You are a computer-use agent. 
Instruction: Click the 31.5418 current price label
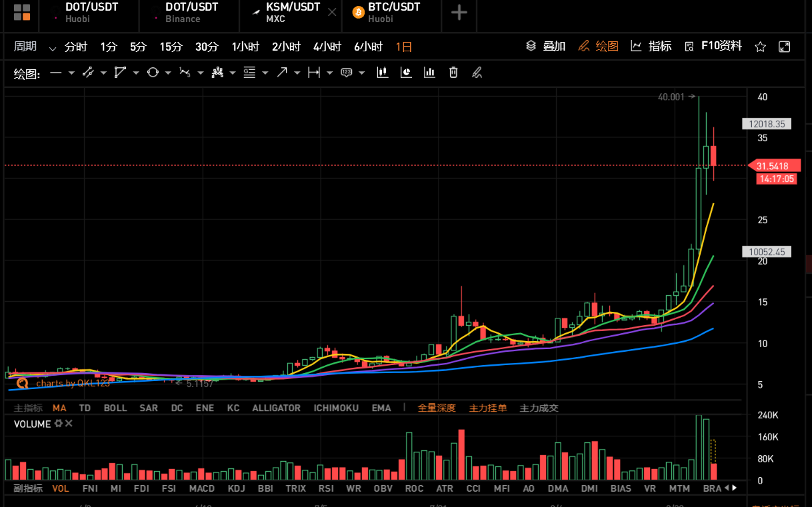click(x=773, y=165)
